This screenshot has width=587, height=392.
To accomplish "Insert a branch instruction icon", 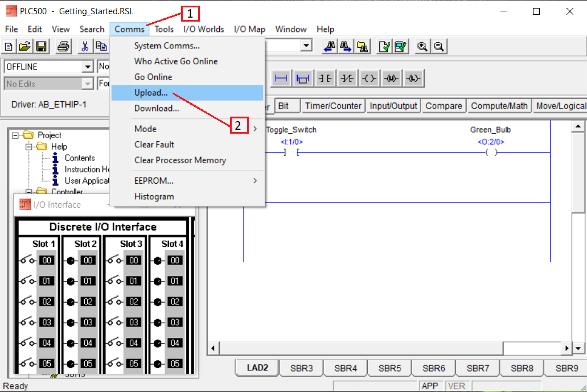I will [x=302, y=78].
